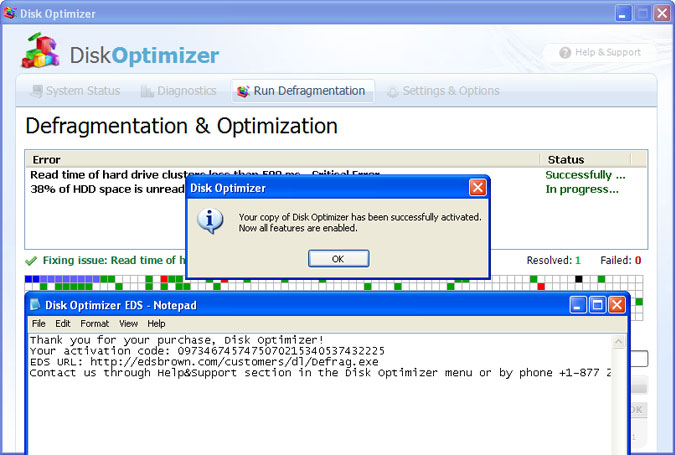Click the EDS URL line in Notepad
This screenshot has width=675, height=455.
coord(204,362)
